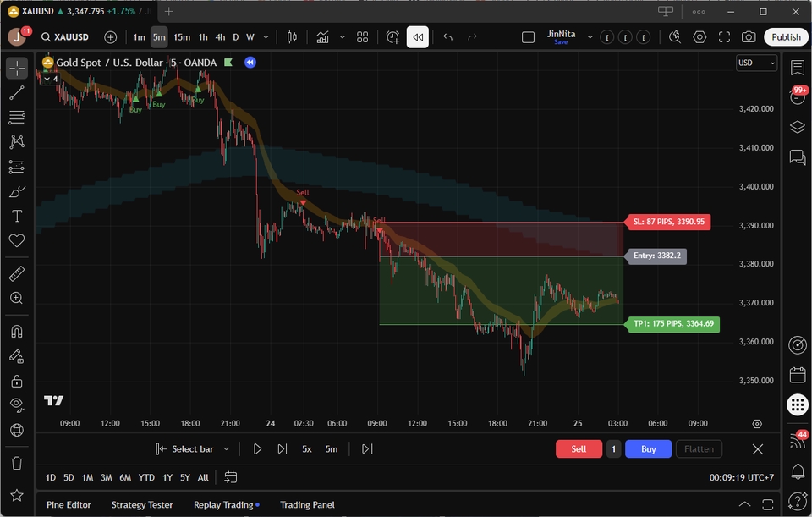The height and width of the screenshot is (517, 812).
Task: Expand the Select bar dropdown
Action: click(227, 449)
